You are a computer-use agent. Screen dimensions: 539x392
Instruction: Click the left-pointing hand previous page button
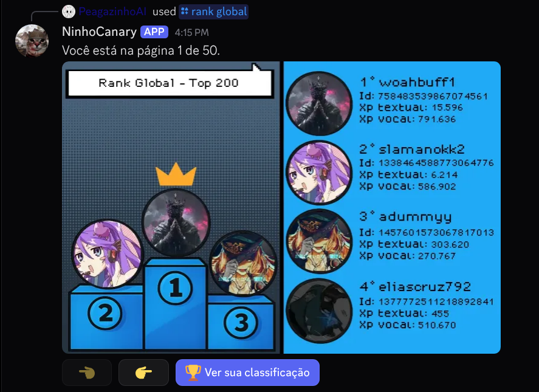[87, 373]
